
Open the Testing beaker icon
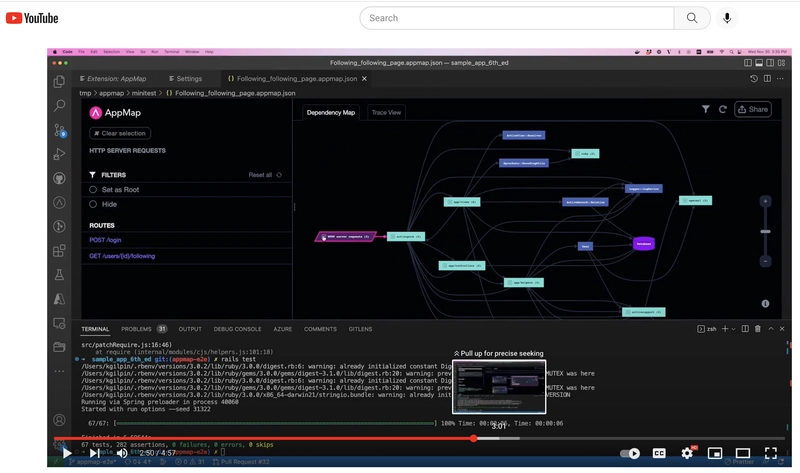(59, 275)
